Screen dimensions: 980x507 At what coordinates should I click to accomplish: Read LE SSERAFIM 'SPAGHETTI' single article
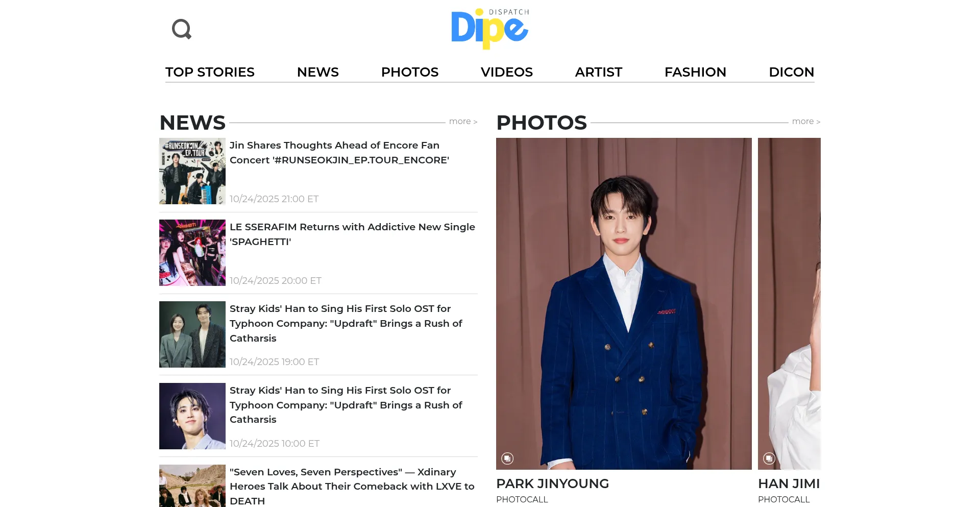pos(352,234)
